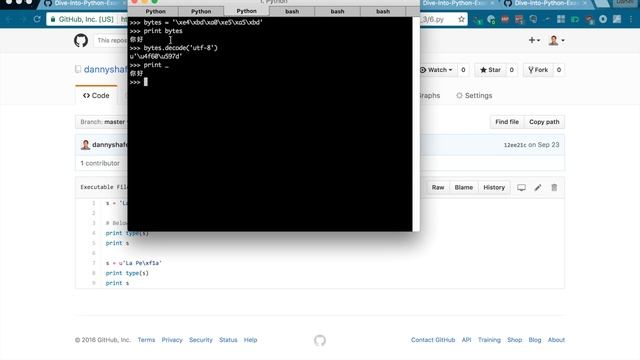
Task: Open the footer Terms link
Action: pyautogui.click(x=146, y=340)
